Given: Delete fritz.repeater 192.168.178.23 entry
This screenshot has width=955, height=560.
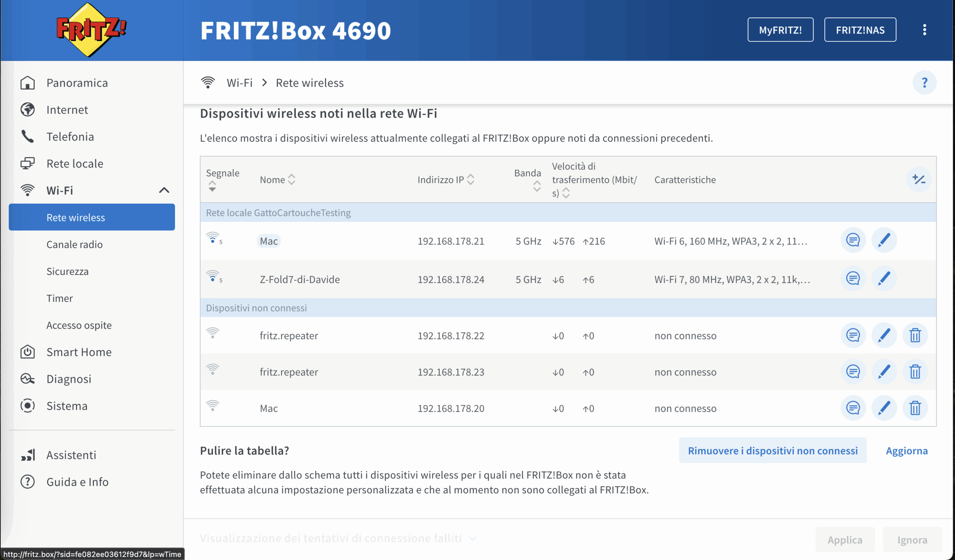Looking at the screenshot, I should [915, 372].
